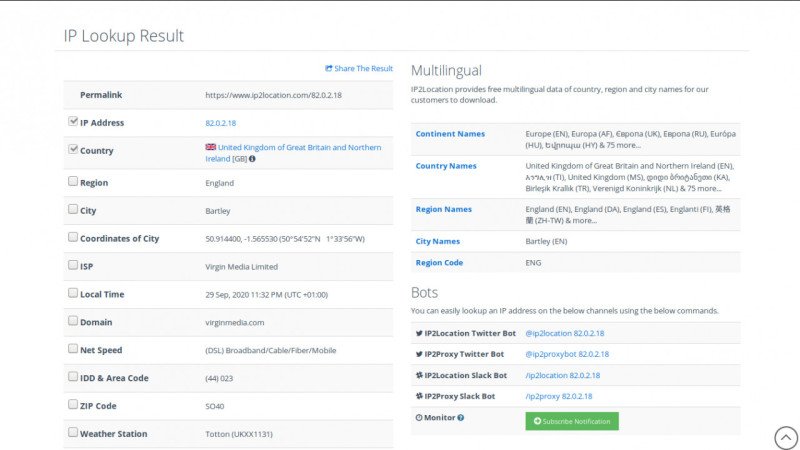Open the 82.0.2.18 IP Address link
Screen dimensions: 800x450
pyautogui.click(x=220, y=123)
